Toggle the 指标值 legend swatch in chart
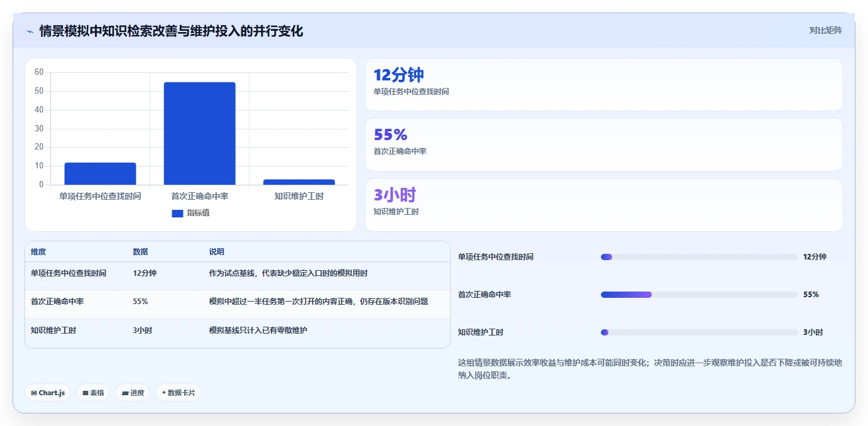Screen dimensions: 868x426 click(x=177, y=214)
